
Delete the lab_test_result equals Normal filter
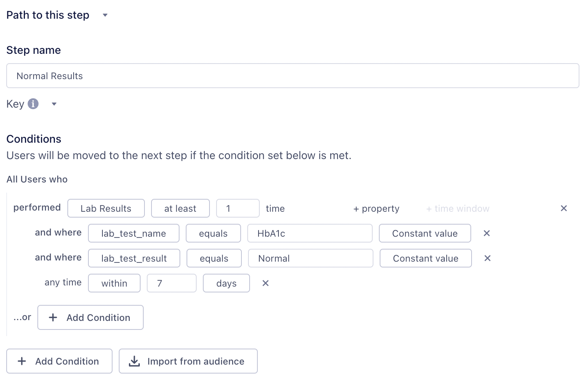pos(487,259)
